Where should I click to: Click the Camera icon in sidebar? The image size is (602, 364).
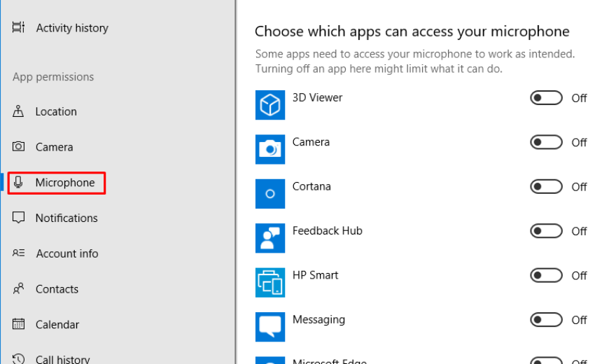point(18,147)
